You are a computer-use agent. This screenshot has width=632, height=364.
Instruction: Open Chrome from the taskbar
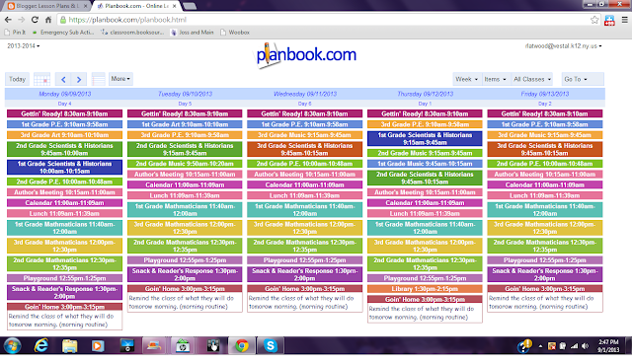pyautogui.click(x=242, y=346)
